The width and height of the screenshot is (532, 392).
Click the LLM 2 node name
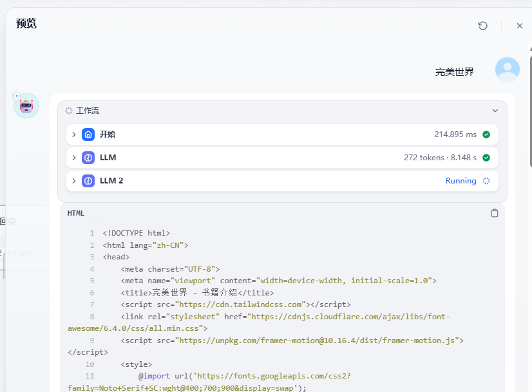coord(111,181)
